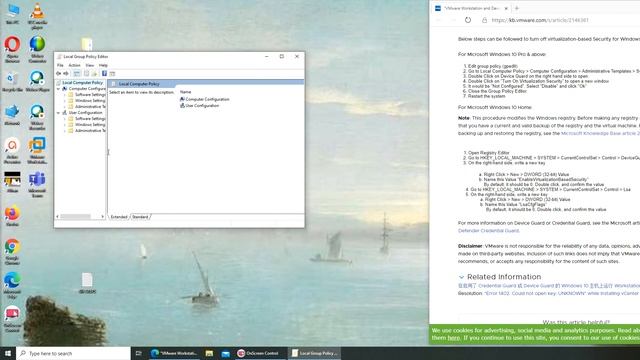Image resolution: width=640 pixels, height=360 pixels.
Task: Click the Name column header
Action: coord(185,92)
